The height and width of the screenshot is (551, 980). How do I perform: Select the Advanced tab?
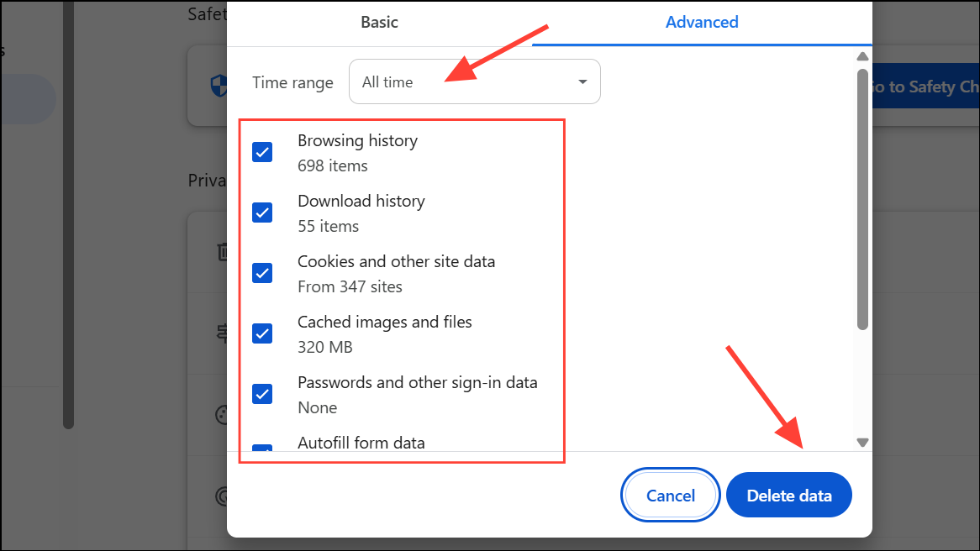pyautogui.click(x=702, y=23)
